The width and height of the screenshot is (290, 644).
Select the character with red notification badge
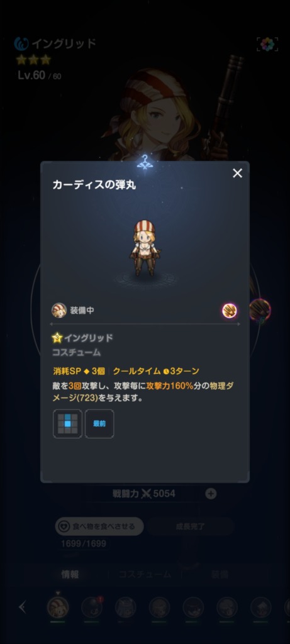92,608
